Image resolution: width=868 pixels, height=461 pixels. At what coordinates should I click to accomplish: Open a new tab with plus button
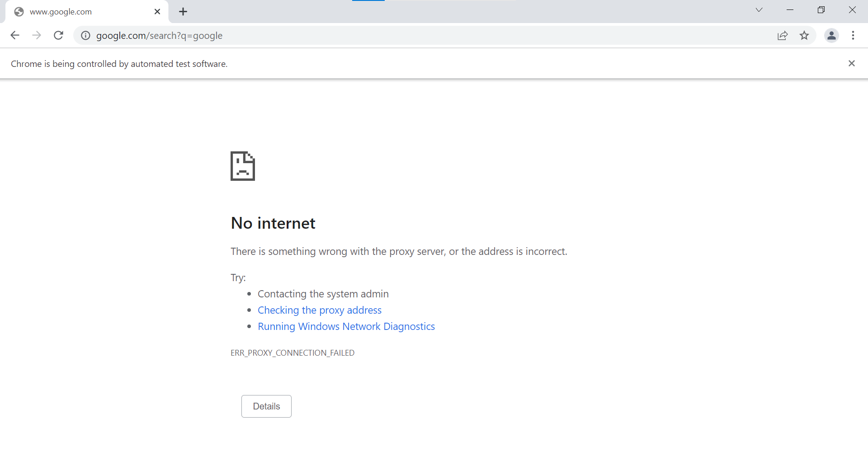point(183,12)
